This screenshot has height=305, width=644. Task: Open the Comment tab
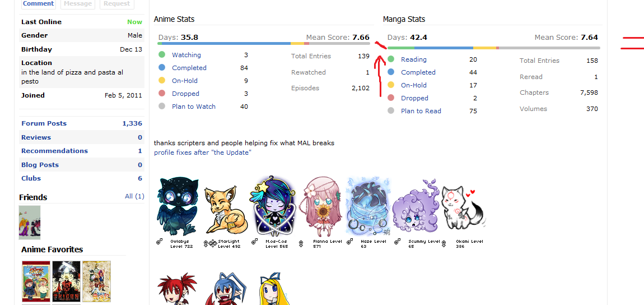(x=38, y=4)
